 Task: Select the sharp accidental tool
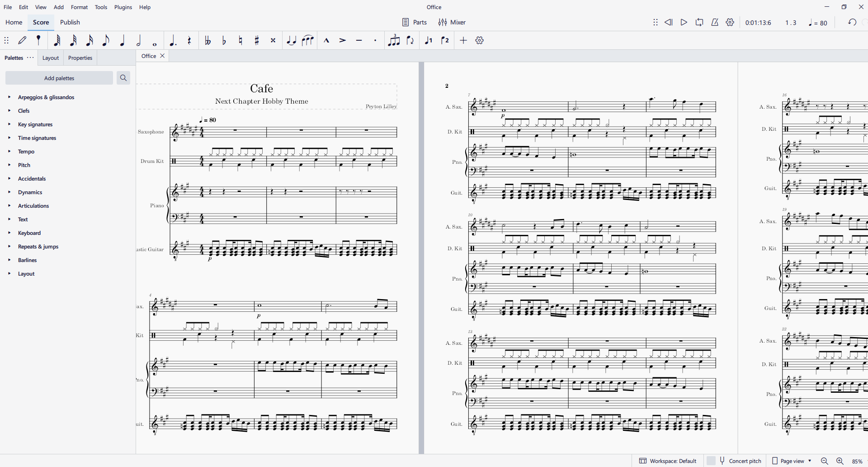pos(257,41)
